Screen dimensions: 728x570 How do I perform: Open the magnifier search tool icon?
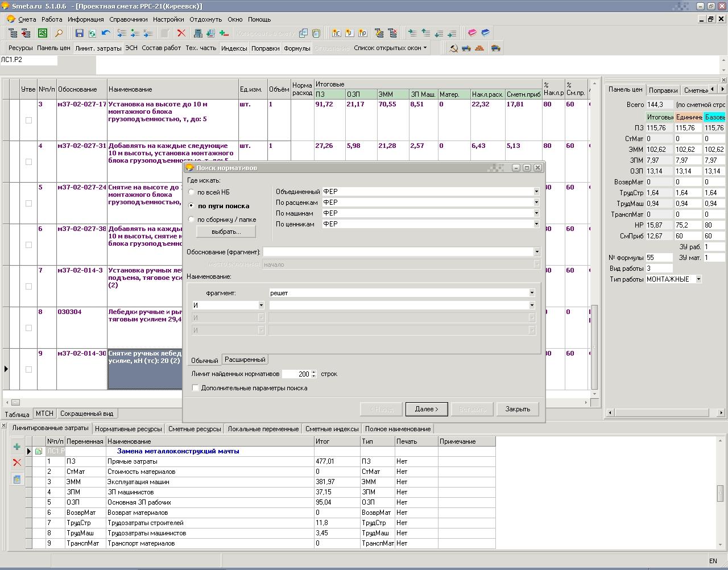[x=58, y=33]
